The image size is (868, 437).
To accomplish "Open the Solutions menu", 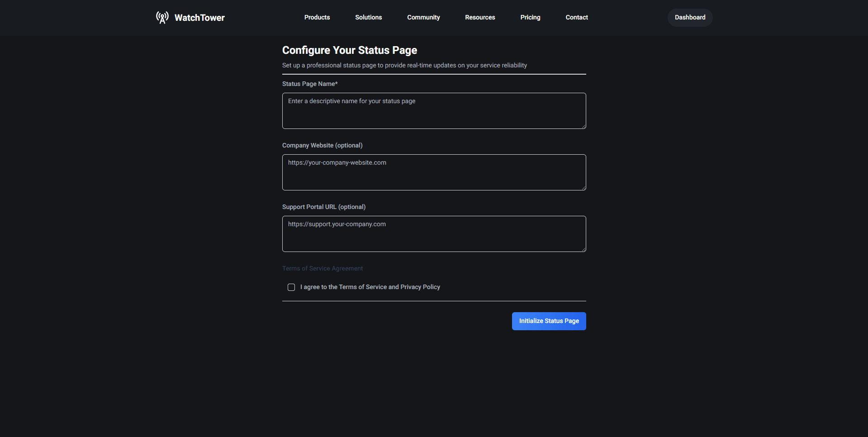I will (368, 17).
